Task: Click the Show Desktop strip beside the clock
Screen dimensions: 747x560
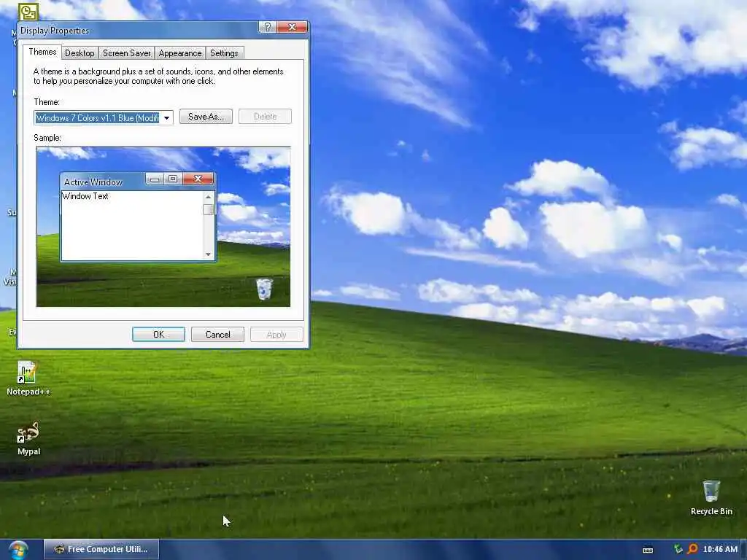Action: pos(743,550)
